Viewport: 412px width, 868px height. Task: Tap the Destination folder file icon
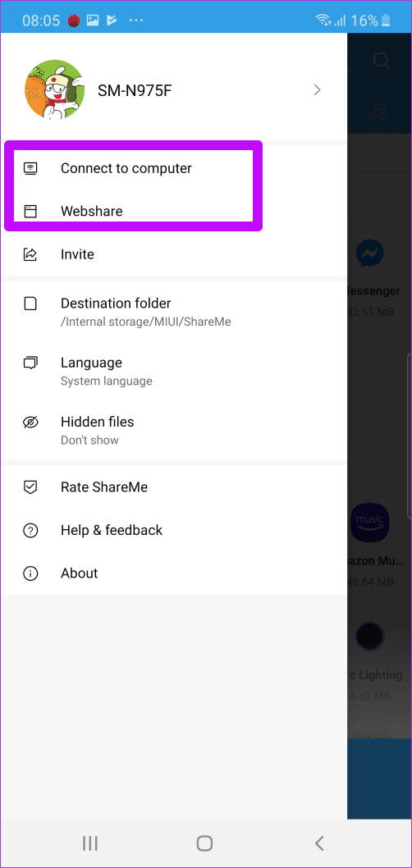pos(30,304)
